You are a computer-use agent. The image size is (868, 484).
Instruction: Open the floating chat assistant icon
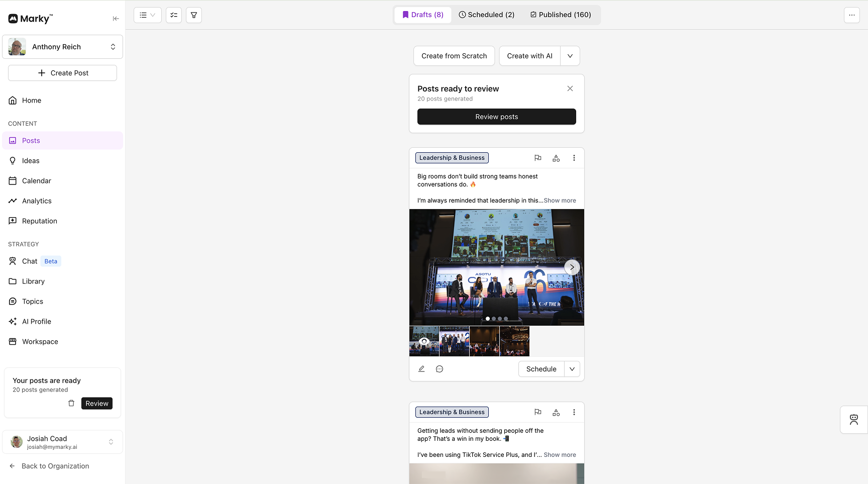tap(854, 420)
